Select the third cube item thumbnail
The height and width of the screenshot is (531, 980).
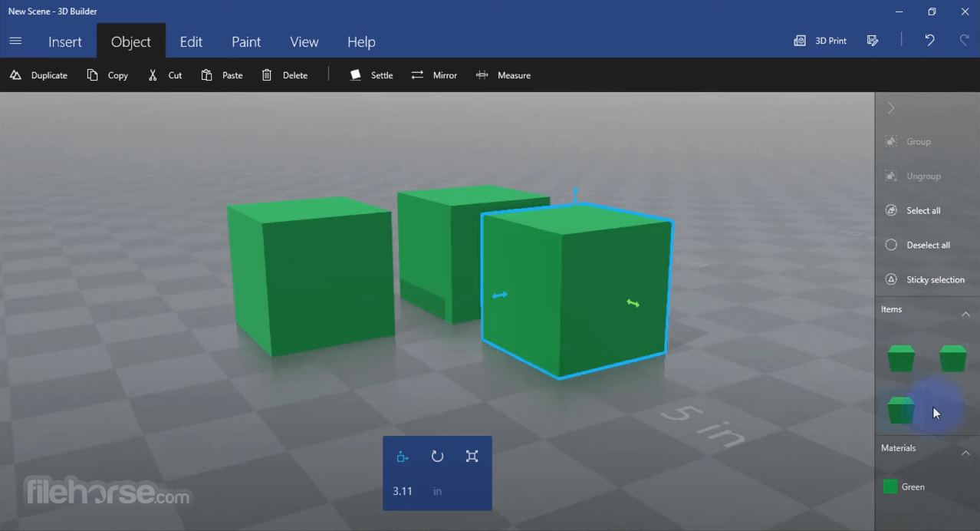(x=901, y=410)
